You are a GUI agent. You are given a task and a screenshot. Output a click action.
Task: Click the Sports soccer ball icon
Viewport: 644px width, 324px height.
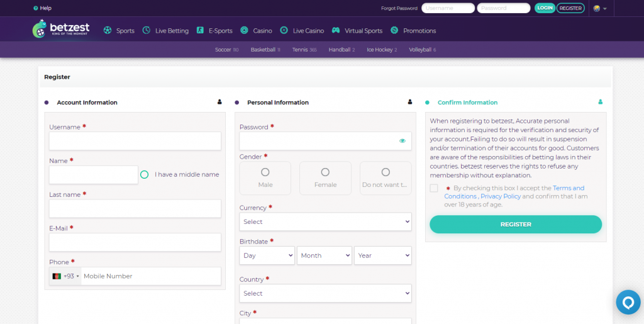[108, 30]
